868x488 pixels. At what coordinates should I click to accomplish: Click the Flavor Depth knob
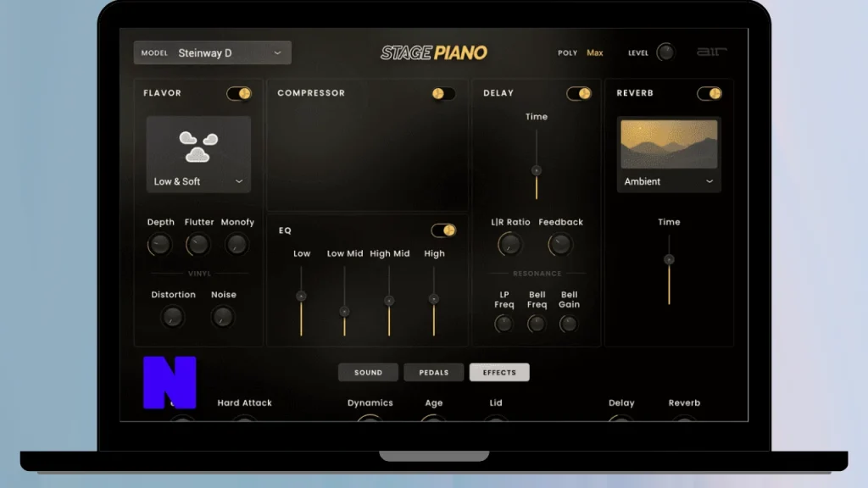click(160, 245)
